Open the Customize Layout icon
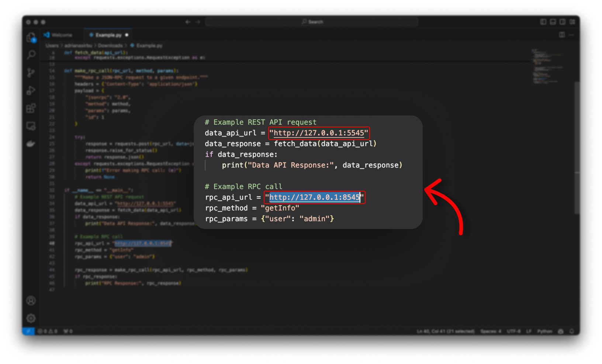Image resolution: width=602 pixels, height=364 pixels. tap(572, 22)
